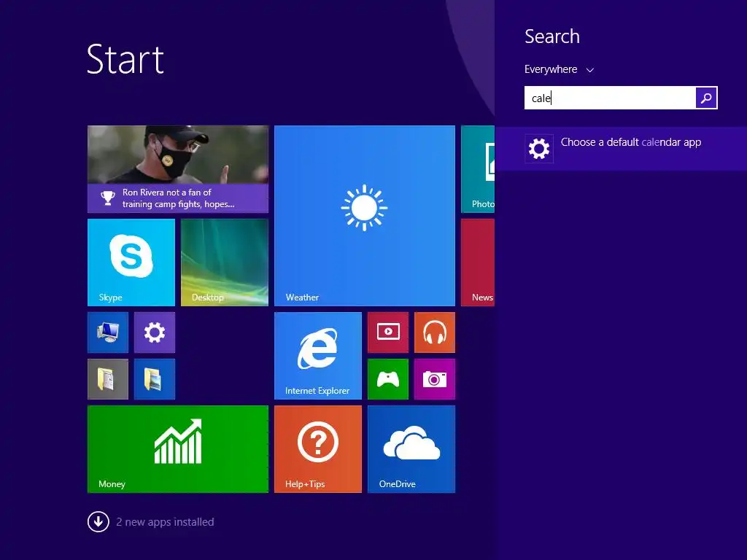Expand the Everywhere search scope dropdown
The height and width of the screenshot is (560, 747).
click(x=559, y=69)
